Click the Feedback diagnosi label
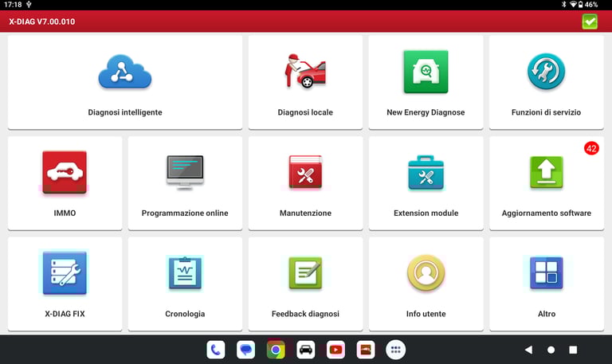The width and height of the screenshot is (612, 364). click(x=305, y=314)
